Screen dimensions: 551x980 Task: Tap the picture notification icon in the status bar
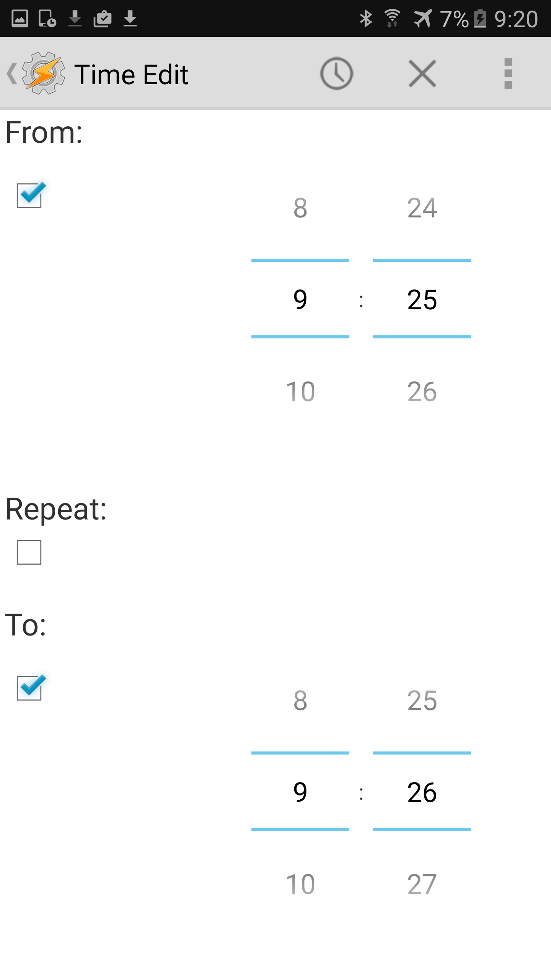(20, 18)
